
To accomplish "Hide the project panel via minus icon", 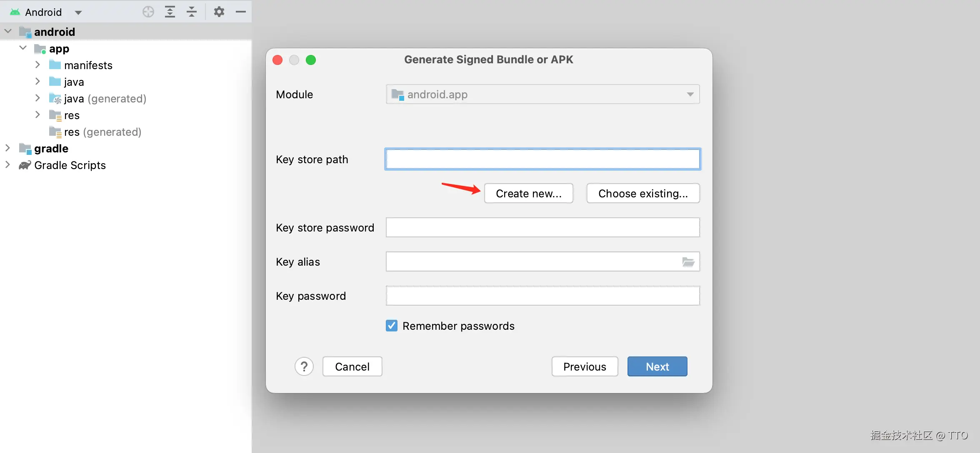I will tap(240, 12).
